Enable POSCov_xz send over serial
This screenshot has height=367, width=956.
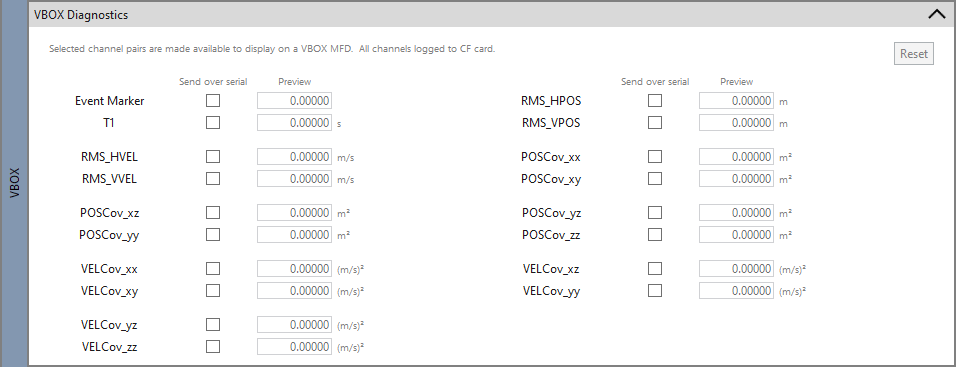(x=213, y=213)
